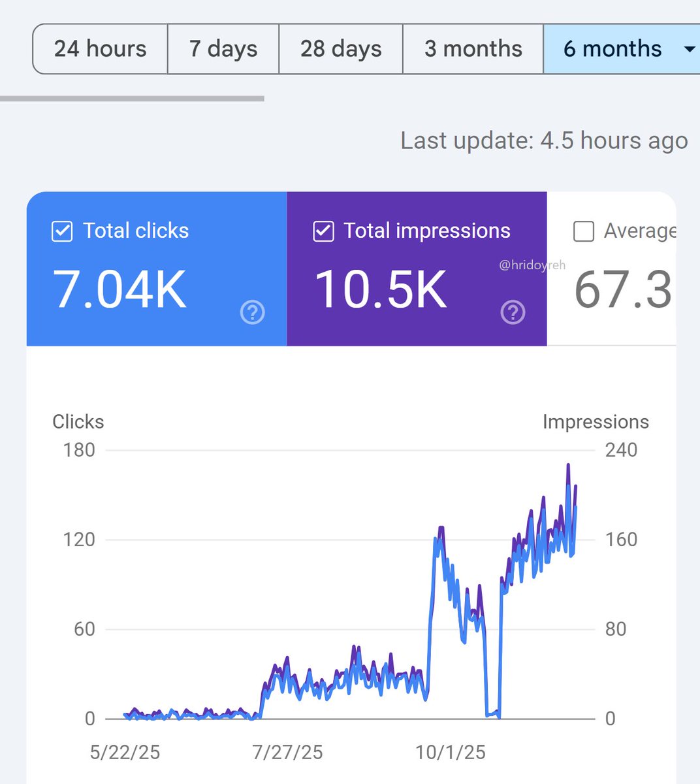The width and height of the screenshot is (700, 784).
Task: Click the 5/22/25 date label
Action: click(x=125, y=752)
